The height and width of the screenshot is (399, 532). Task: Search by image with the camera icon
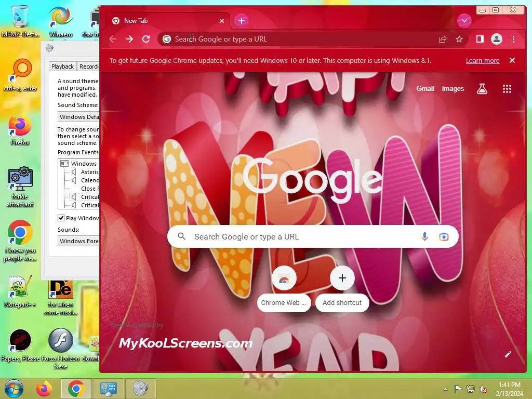tap(444, 236)
